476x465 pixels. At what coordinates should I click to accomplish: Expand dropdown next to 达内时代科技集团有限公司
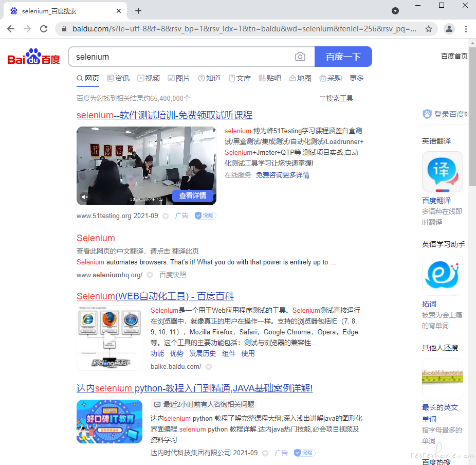click(x=265, y=453)
